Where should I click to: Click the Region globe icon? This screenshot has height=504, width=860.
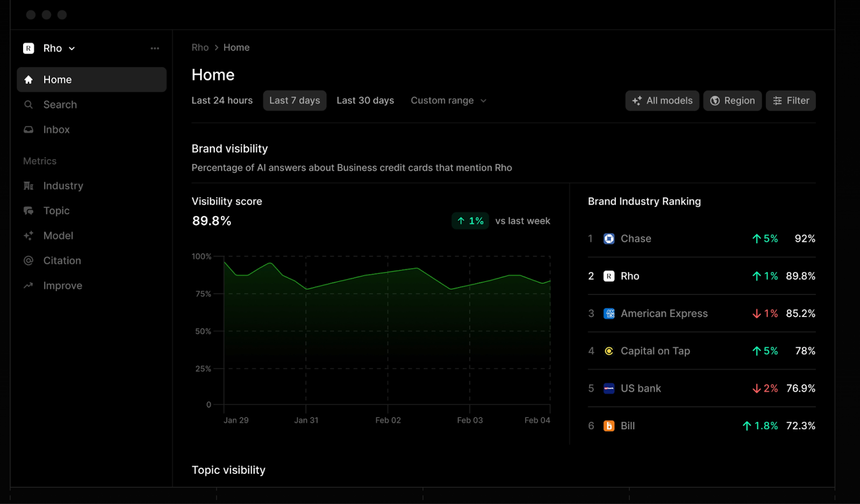click(x=715, y=100)
